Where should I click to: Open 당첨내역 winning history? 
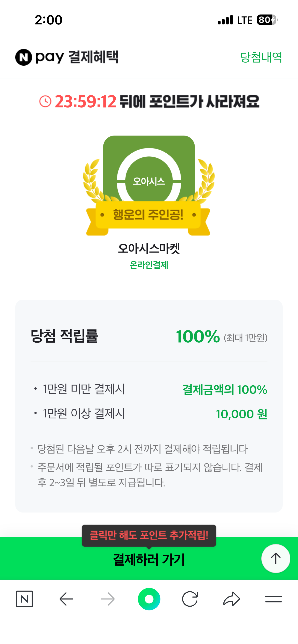pos(261,57)
